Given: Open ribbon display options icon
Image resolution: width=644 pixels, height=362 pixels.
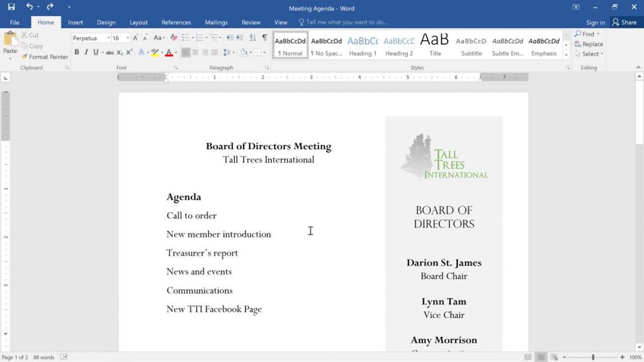Looking at the screenshot, I should pos(576,7).
